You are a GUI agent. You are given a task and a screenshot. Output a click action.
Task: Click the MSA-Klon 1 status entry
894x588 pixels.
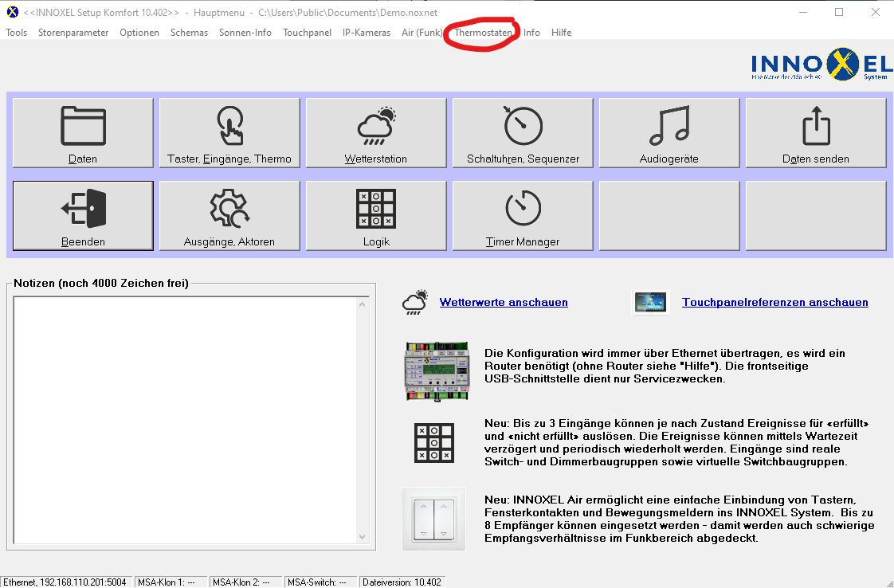170,582
